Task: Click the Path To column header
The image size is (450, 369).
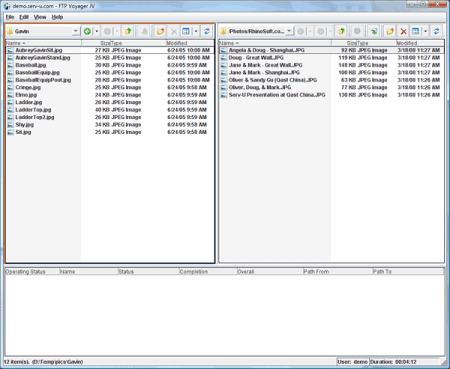Action: 408,272
